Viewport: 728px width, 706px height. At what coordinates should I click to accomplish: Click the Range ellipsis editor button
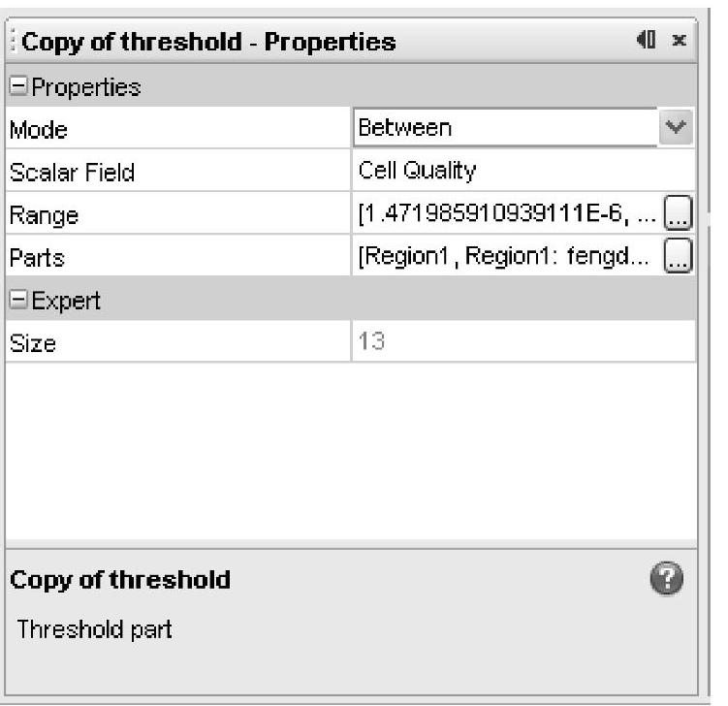678,213
